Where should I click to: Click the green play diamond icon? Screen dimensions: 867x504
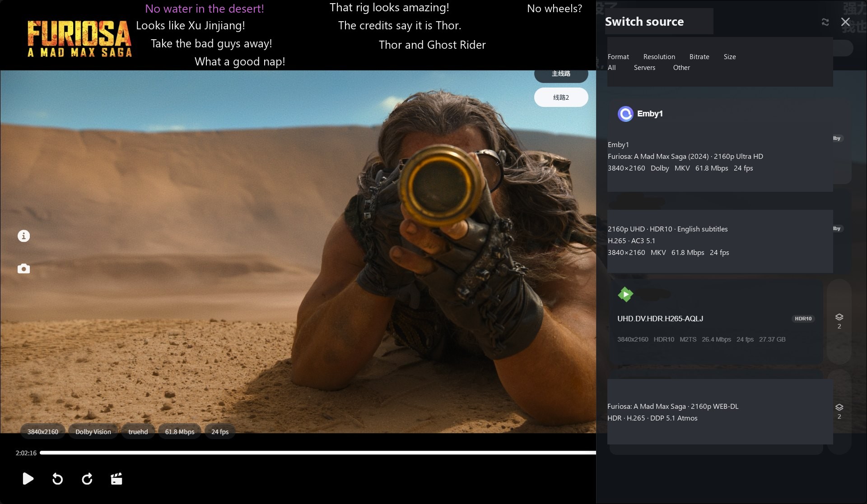click(x=625, y=295)
